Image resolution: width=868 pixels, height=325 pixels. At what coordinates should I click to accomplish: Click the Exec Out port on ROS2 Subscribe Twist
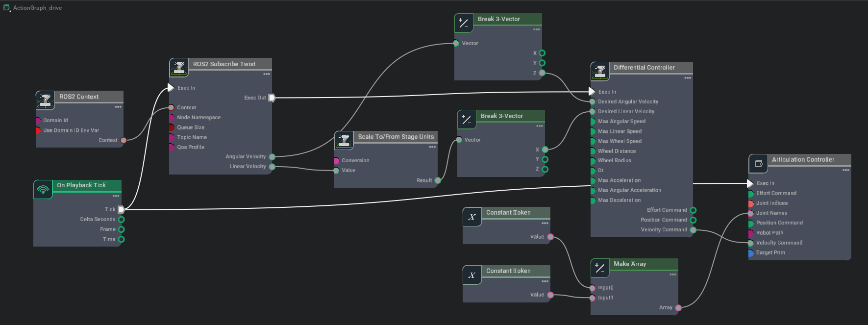point(272,98)
